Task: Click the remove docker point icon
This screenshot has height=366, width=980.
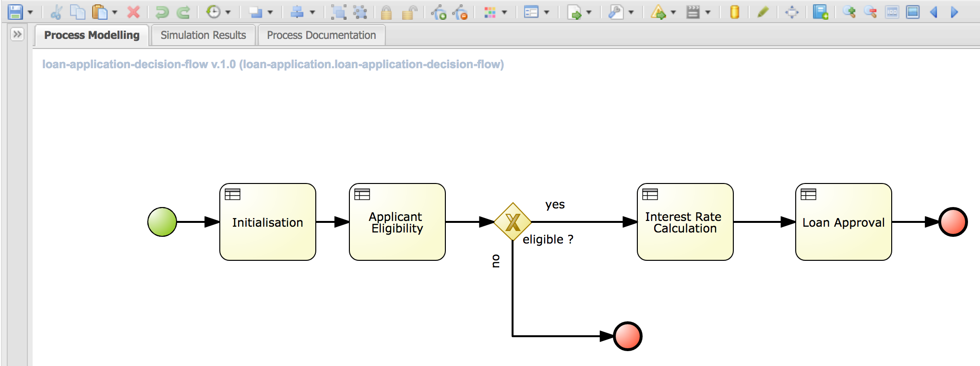Action: click(460, 12)
